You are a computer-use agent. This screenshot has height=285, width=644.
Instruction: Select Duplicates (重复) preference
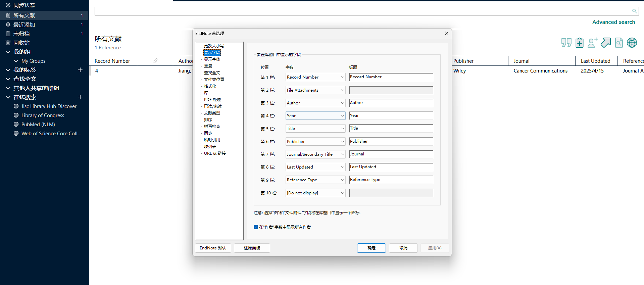click(208, 66)
